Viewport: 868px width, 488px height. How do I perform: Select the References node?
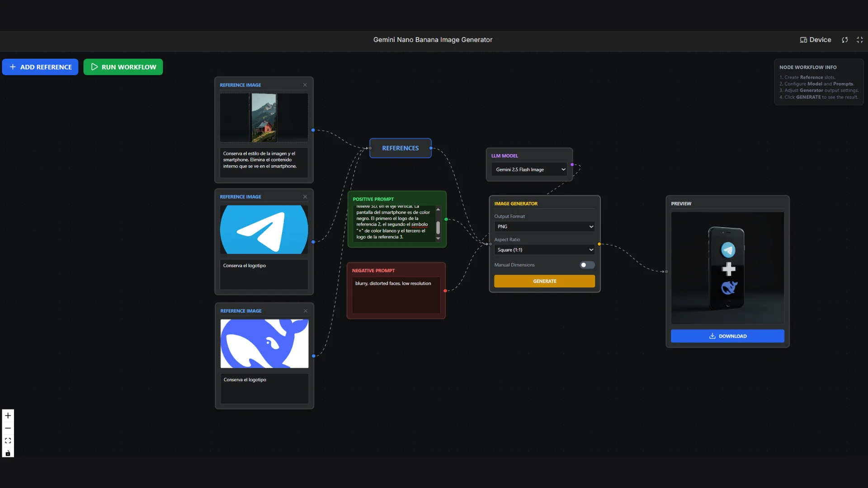pos(401,148)
